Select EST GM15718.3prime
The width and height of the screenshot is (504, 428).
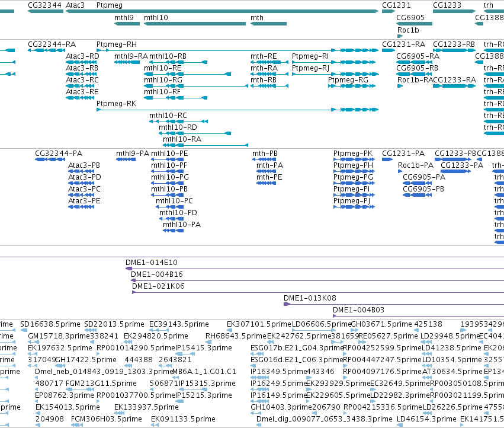click(x=59, y=336)
